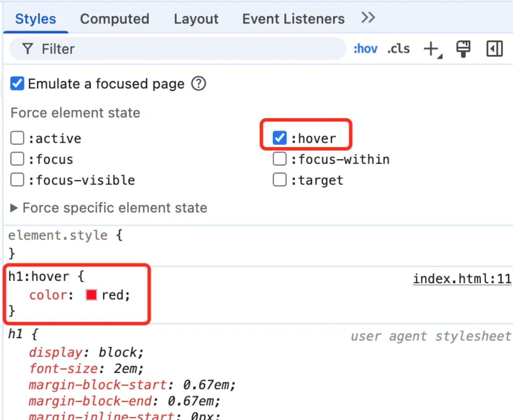Screen dimensions: 513x420
Task: Disable the :hover element state
Action: tap(280, 138)
